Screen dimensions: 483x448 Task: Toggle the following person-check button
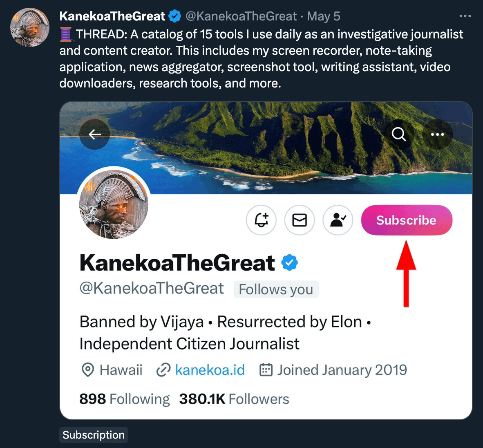click(338, 220)
